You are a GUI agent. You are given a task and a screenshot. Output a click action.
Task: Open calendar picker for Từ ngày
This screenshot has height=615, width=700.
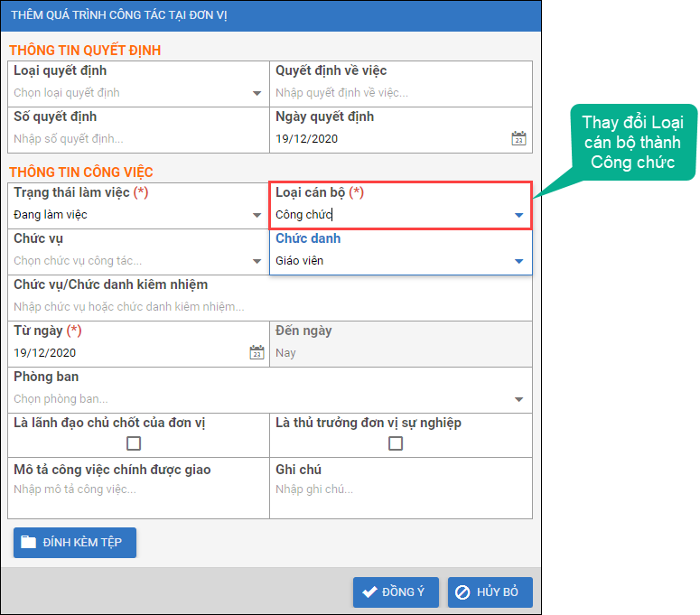257,353
